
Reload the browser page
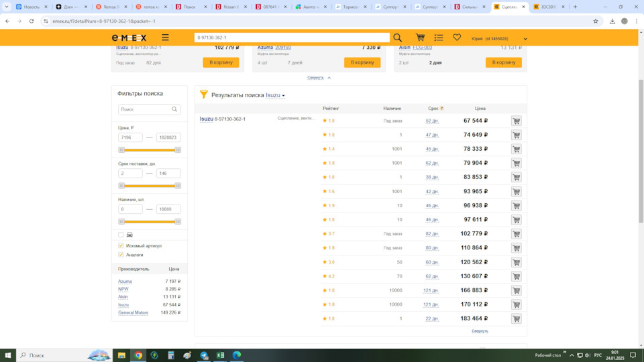pyautogui.click(x=32, y=21)
